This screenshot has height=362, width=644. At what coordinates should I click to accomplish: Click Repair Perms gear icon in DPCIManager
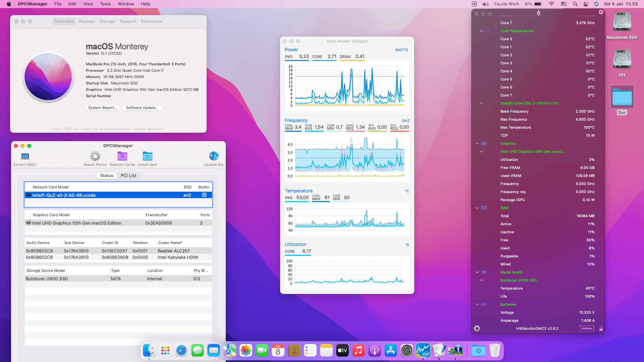95,156
